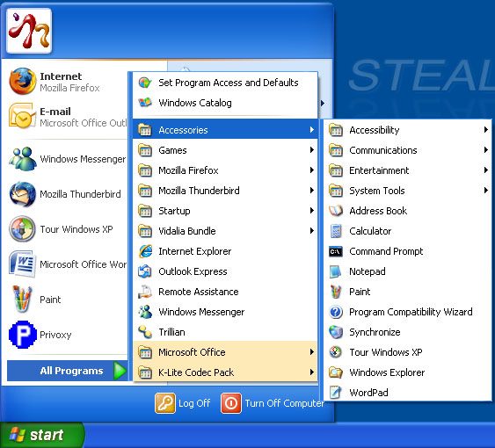Open Microsoft Office Outlook E-mail entry

point(68,117)
